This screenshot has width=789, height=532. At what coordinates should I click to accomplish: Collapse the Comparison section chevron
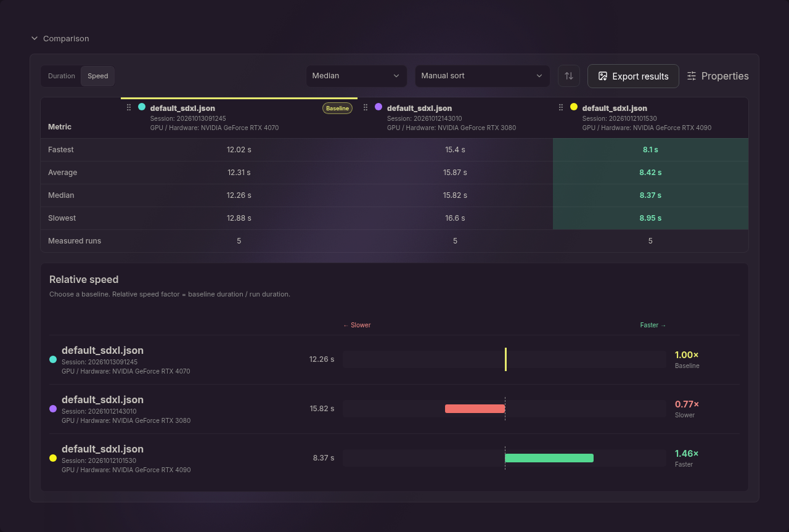pyautogui.click(x=35, y=38)
